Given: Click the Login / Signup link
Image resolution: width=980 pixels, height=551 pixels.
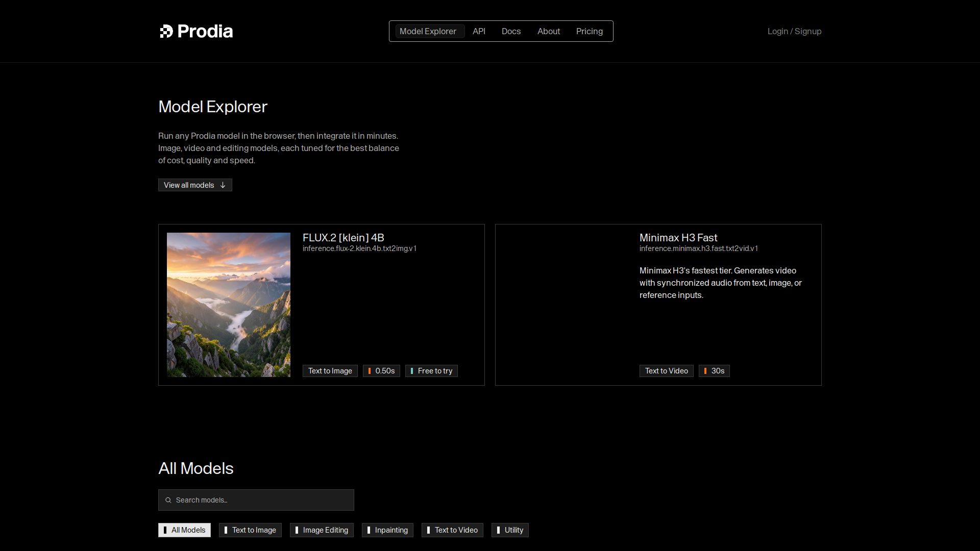Looking at the screenshot, I should (x=794, y=31).
